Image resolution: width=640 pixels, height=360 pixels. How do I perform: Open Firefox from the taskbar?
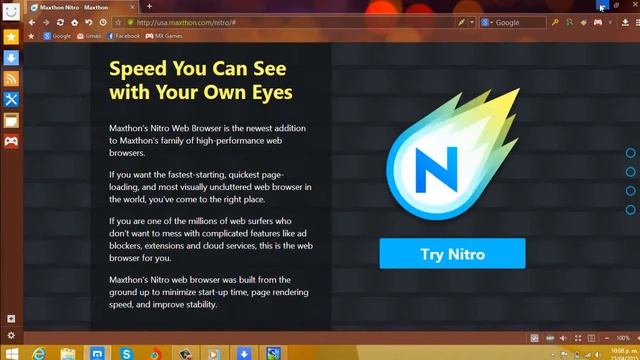point(155,353)
